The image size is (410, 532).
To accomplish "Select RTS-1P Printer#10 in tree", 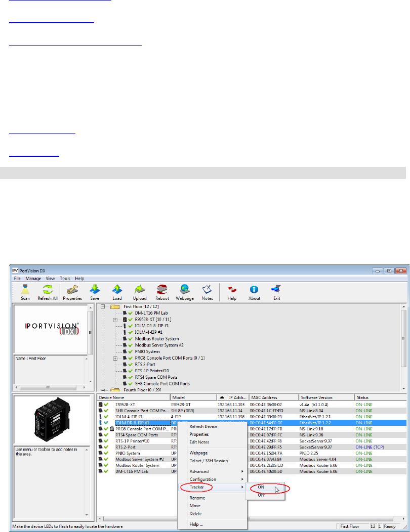I will tap(151, 371).
